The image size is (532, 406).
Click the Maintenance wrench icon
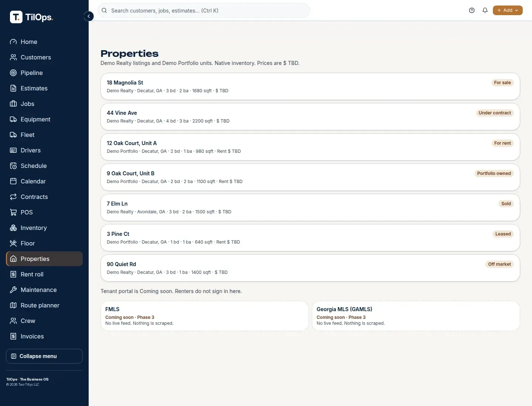pos(13,290)
